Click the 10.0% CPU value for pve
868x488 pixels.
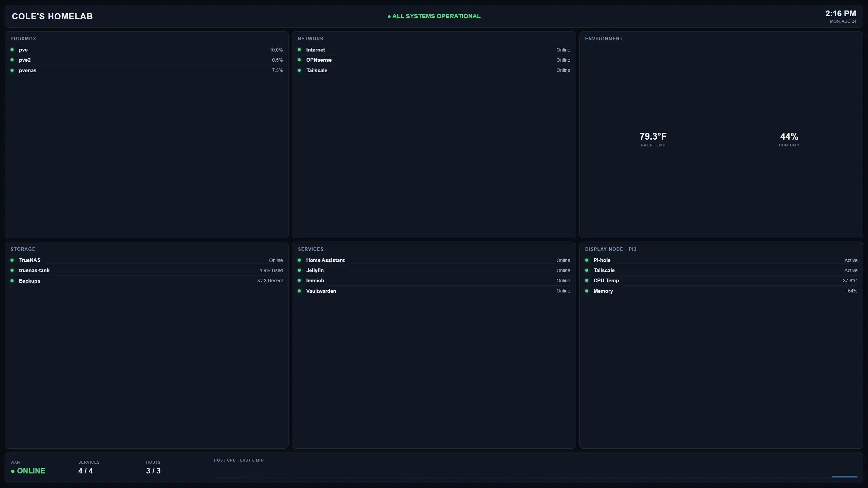[x=276, y=50]
